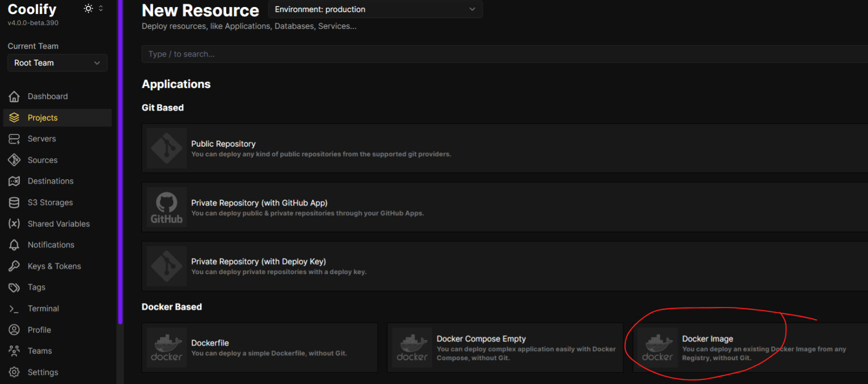
Task: Go to the Teams page
Action: [58, 351]
